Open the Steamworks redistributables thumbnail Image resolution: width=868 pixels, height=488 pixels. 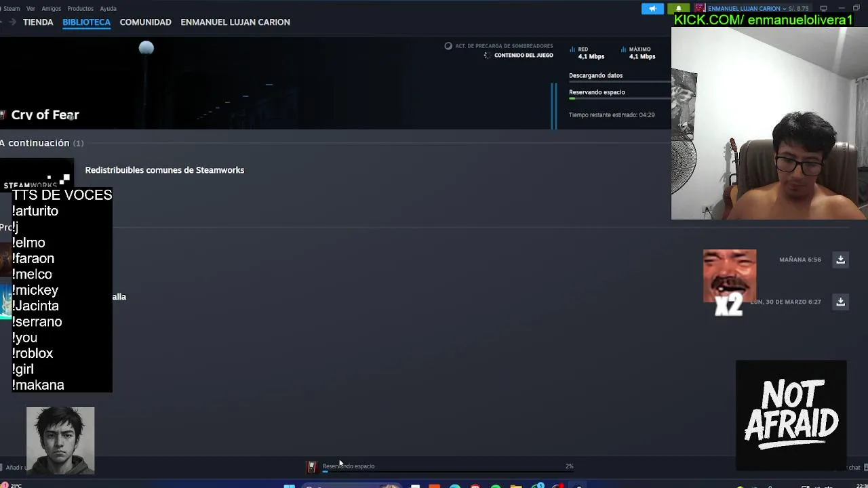click(x=37, y=174)
